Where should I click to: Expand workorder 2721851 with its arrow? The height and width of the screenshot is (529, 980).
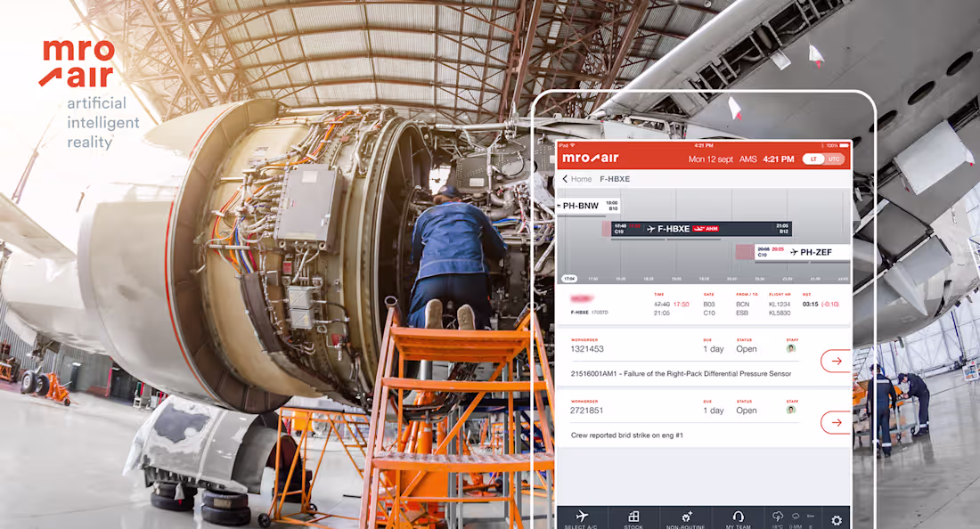pyautogui.click(x=836, y=423)
